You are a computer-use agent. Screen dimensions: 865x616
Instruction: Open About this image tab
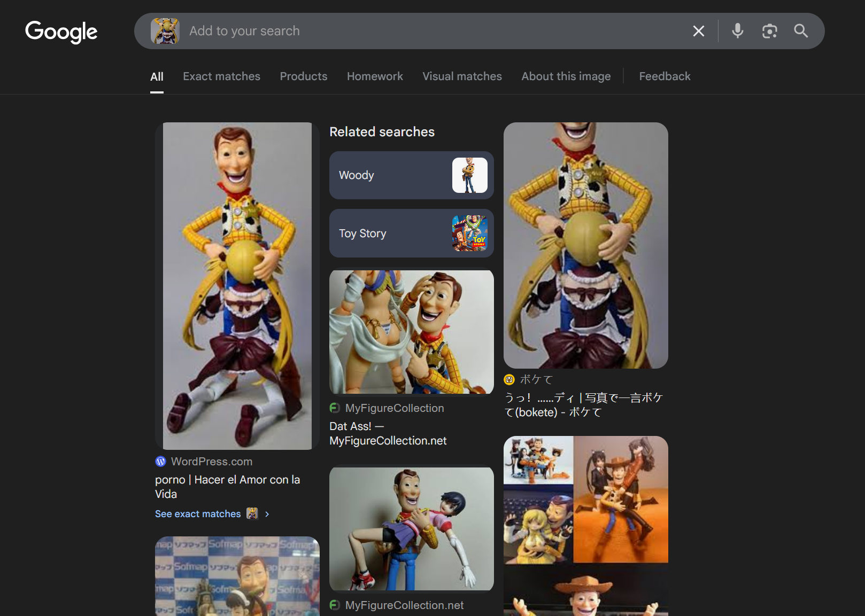[x=566, y=76]
